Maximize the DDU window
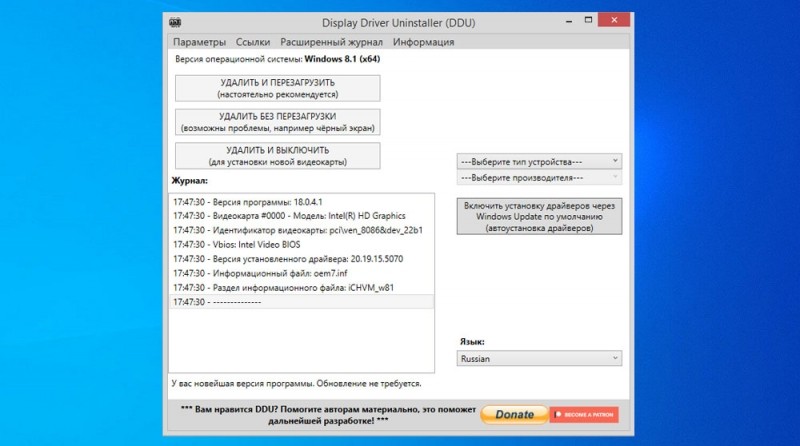The image size is (800, 446). [x=588, y=20]
